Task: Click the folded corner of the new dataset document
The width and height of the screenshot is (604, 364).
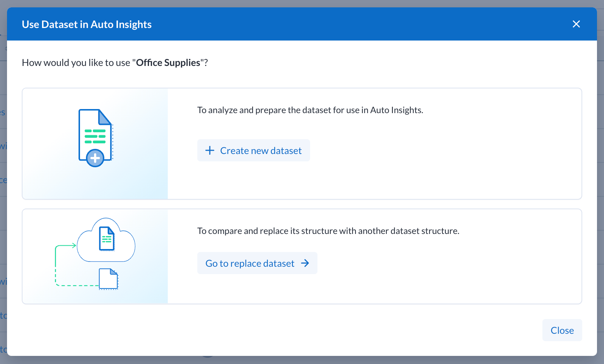Action: (x=104, y=117)
